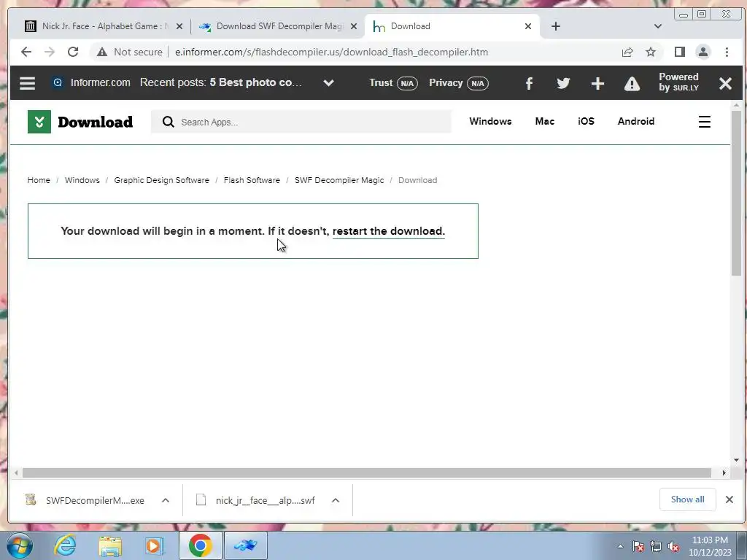This screenshot has width=747, height=560.
Task: Click the horizontal page scrollbar thumb
Action: click(x=367, y=472)
